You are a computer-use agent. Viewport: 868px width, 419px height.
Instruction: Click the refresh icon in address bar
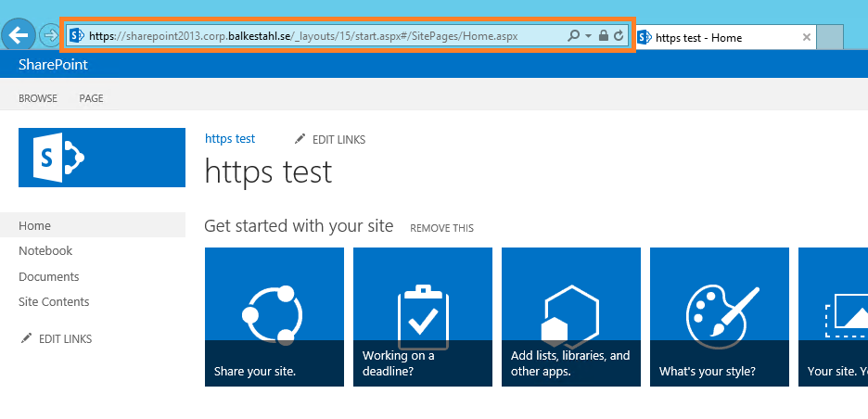coord(619,36)
